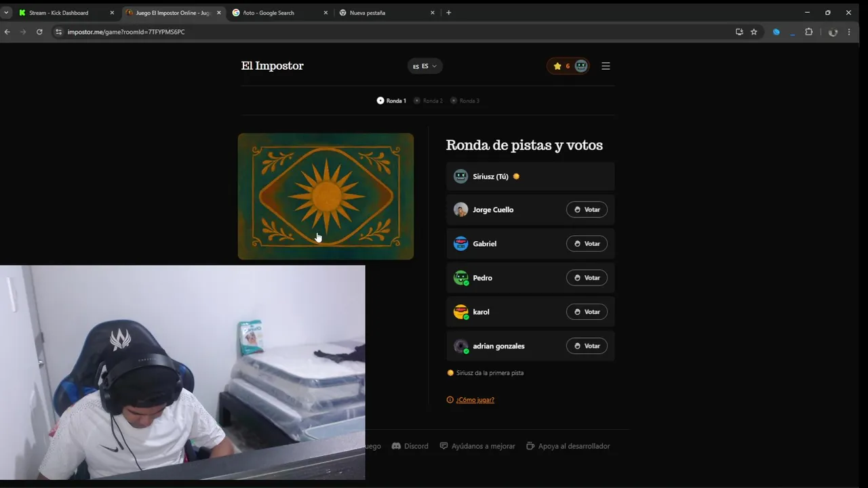Vote for Pedro
This screenshot has height=488, width=868.
pyautogui.click(x=587, y=277)
